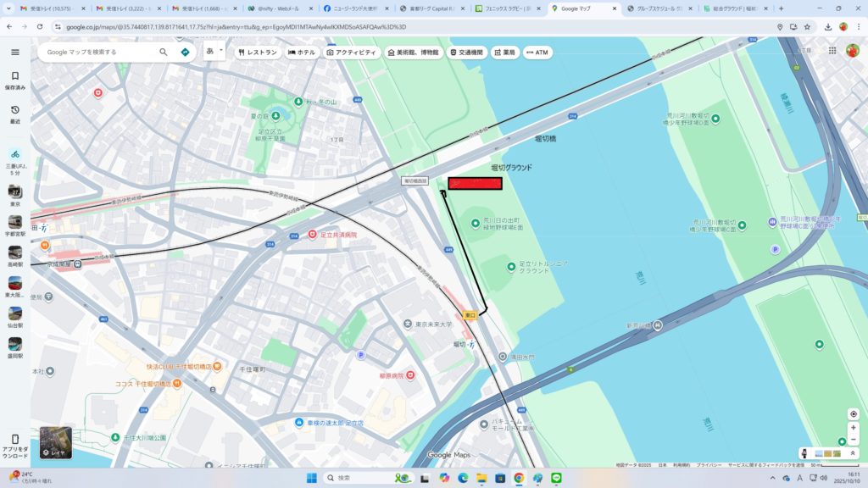Zoom in the map with plus button
868x488 pixels.
click(853, 428)
